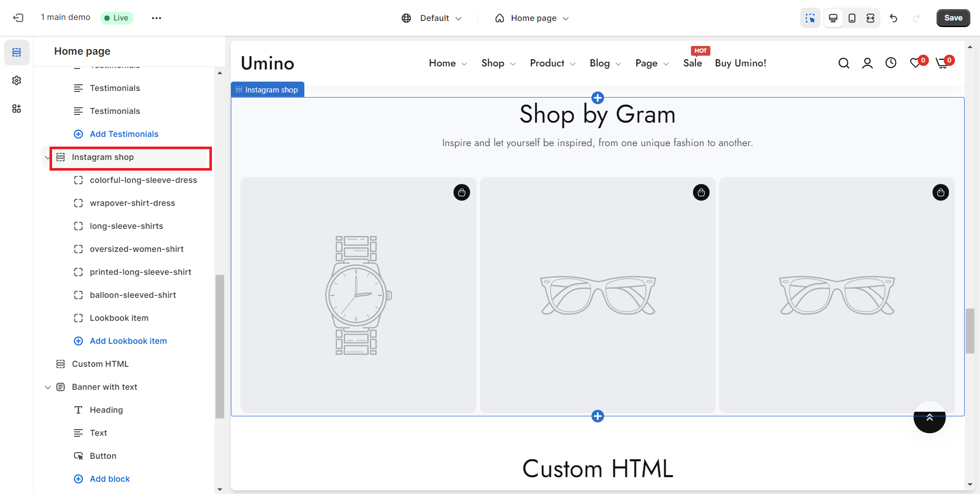
Task: Click the undo arrow icon
Action: pos(893,18)
